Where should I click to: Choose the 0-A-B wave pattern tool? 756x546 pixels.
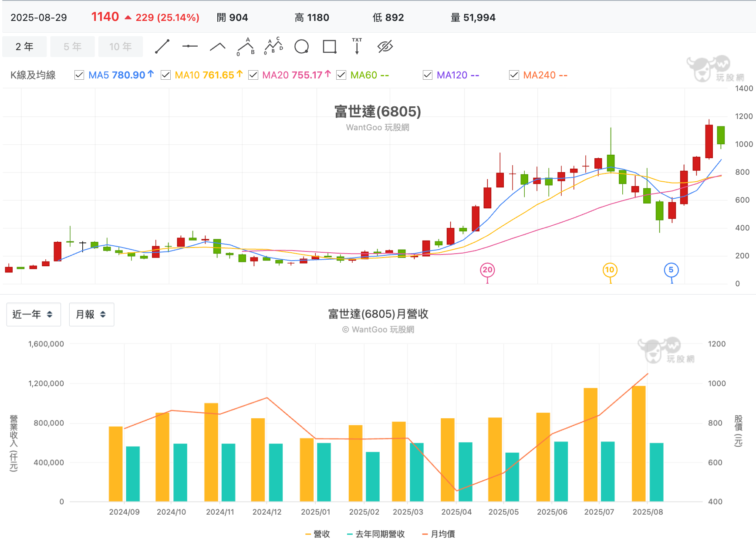coord(246,47)
